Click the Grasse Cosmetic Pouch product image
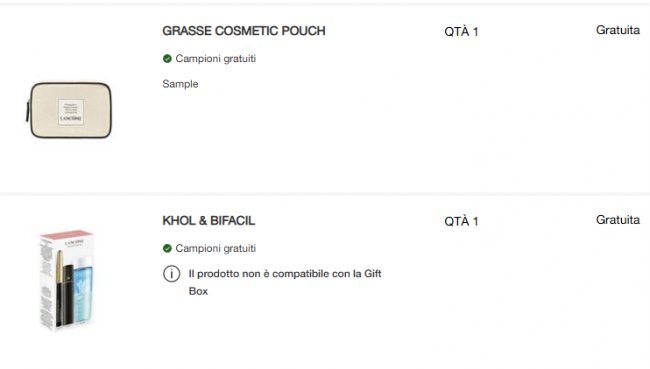The image size is (650, 369). pyautogui.click(x=69, y=110)
